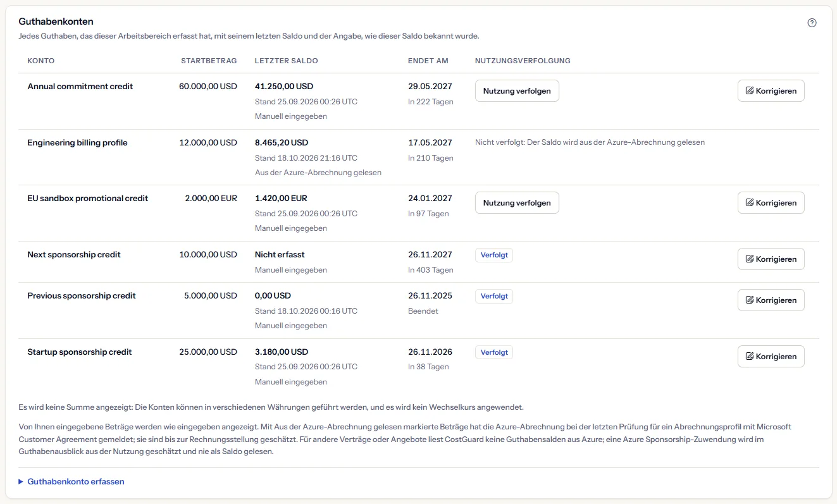Viewport: 837px width, 504px height.
Task: Click Korrigieren for Previous sponsorship credit
Action: (771, 300)
